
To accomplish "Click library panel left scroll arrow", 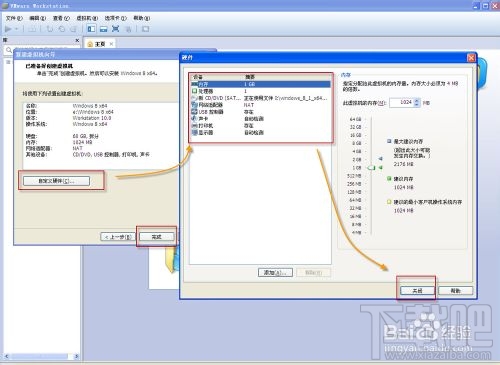I will click(x=6, y=356).
